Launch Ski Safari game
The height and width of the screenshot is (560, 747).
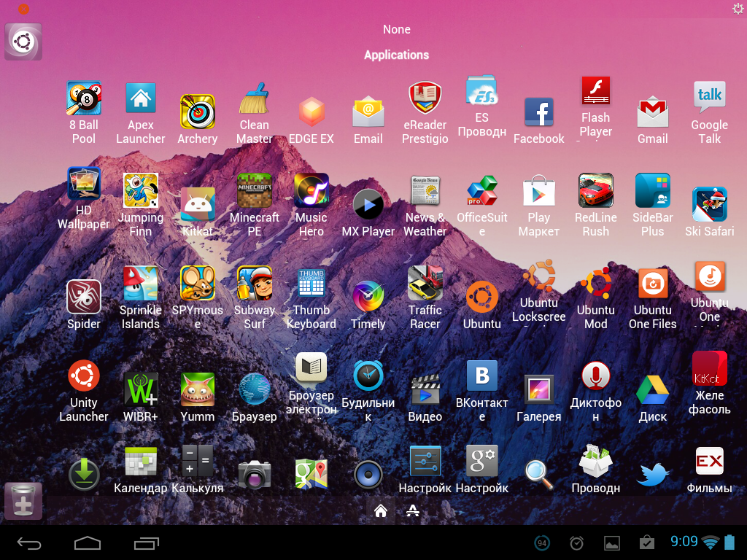(x=709, y=205)
